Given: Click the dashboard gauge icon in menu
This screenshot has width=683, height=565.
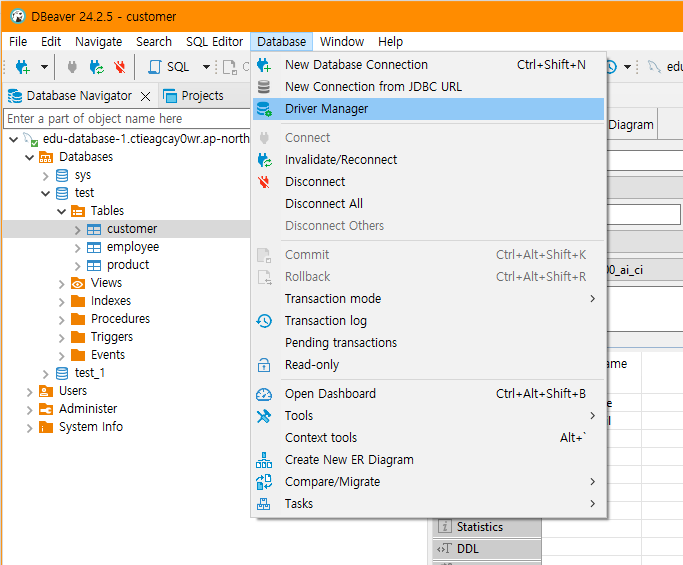Looking at the screenshot, I should [264, 394].
